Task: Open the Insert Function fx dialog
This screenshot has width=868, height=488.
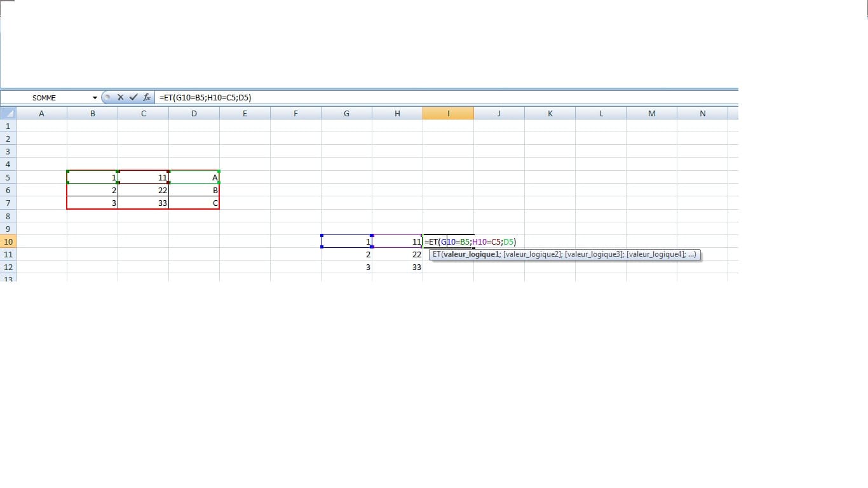Action: [x=147, y=97]
